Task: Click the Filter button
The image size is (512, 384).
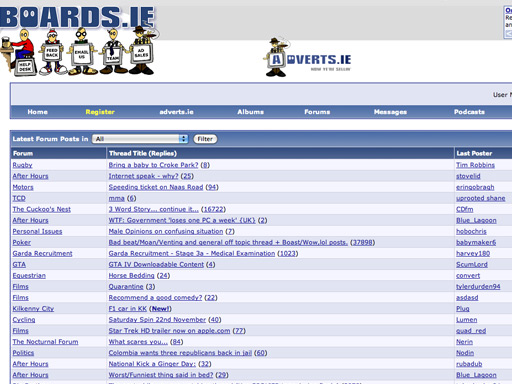Action: point(205,139)
